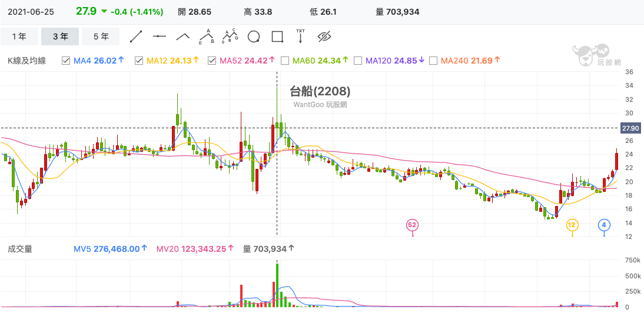This screenshot has width=644, height=313.
Task: Choose the angle line drawing tool
Action: (182, 36)
